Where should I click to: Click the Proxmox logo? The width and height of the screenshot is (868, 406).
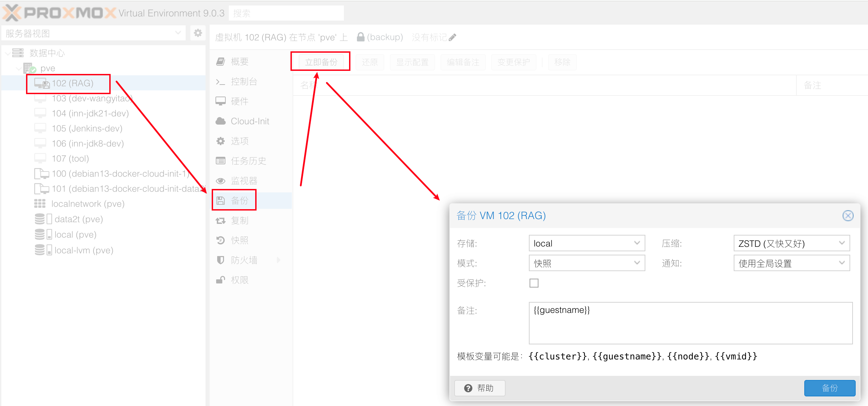(x=58, y=13)
